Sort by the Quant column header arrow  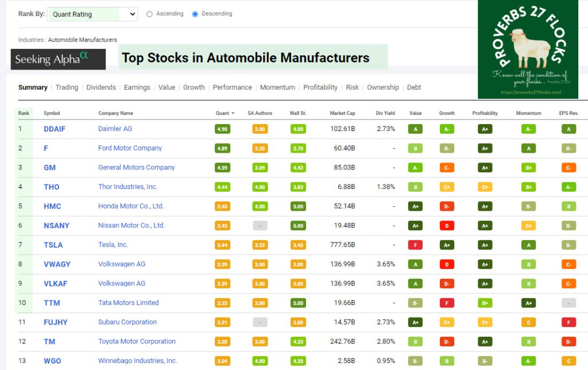[233, 114]
